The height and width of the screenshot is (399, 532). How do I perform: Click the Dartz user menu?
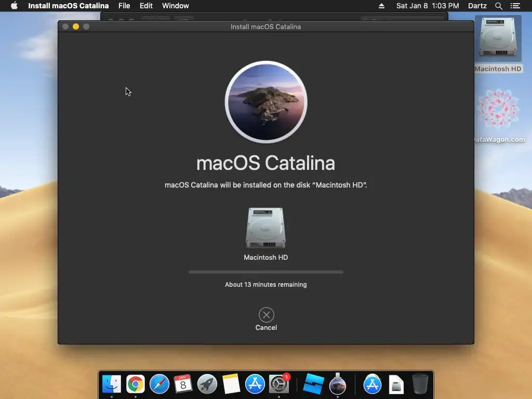pos(477,6)
